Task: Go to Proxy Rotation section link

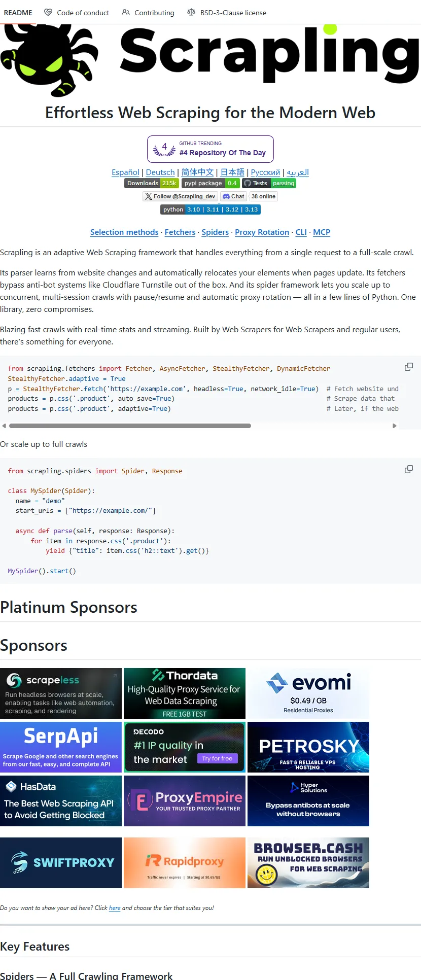Action: pyautogui.click(x=262, y=232)
